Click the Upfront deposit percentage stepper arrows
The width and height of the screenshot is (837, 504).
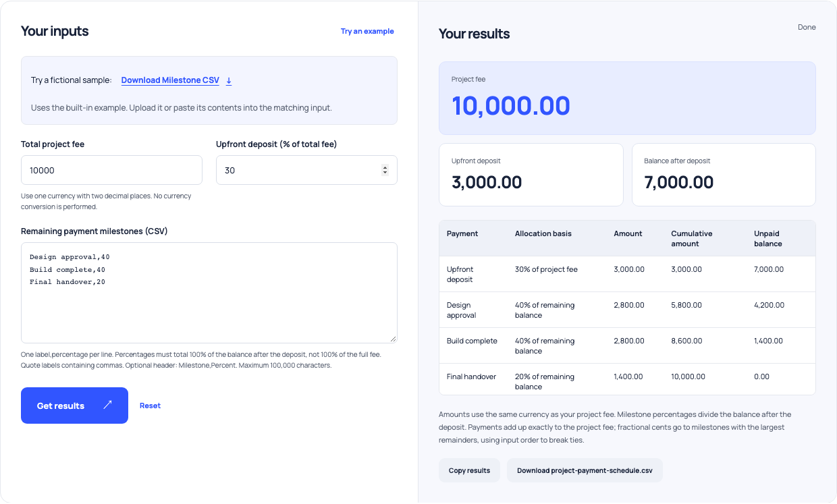385,171
